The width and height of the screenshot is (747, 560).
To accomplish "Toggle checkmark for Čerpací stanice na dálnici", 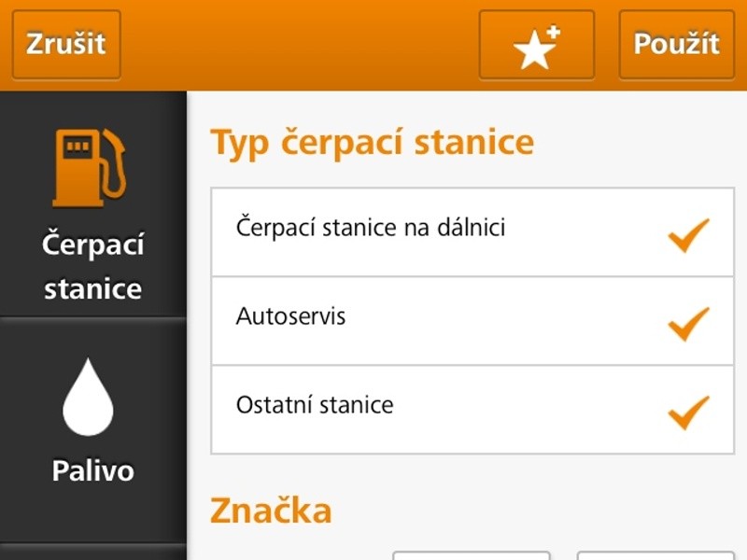I will pyautogui.click(x=689, y=234).
